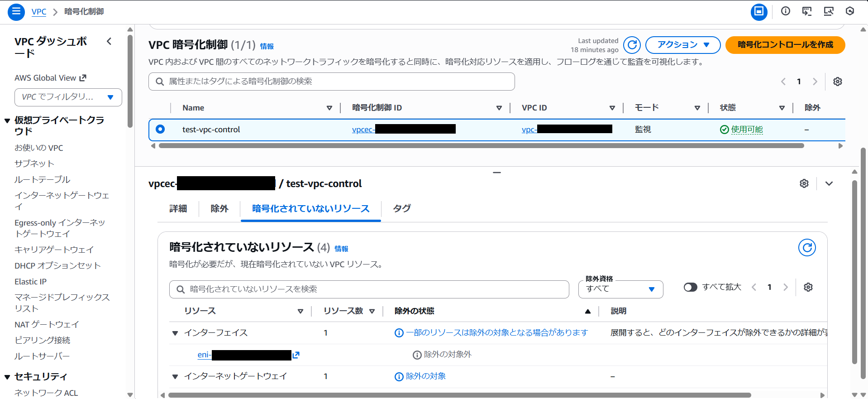The width and height of the screenshot is (868, 399).
Task: Focus the encryption control search field
Action: pyautogui.click(x=332, y=82)
